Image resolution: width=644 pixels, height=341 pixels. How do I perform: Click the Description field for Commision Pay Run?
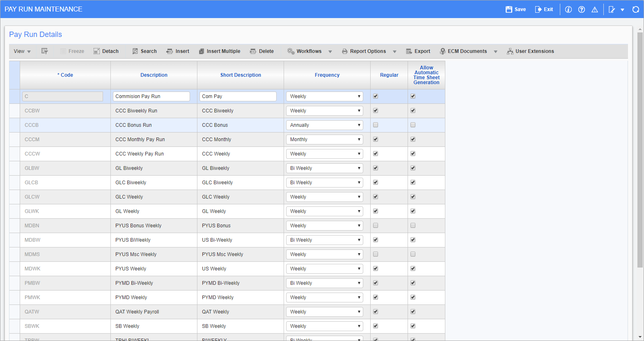[x=151, y=96]
